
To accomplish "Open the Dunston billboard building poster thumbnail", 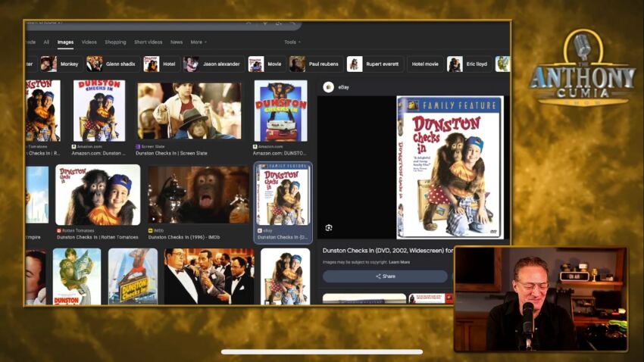I will (133, 276).
